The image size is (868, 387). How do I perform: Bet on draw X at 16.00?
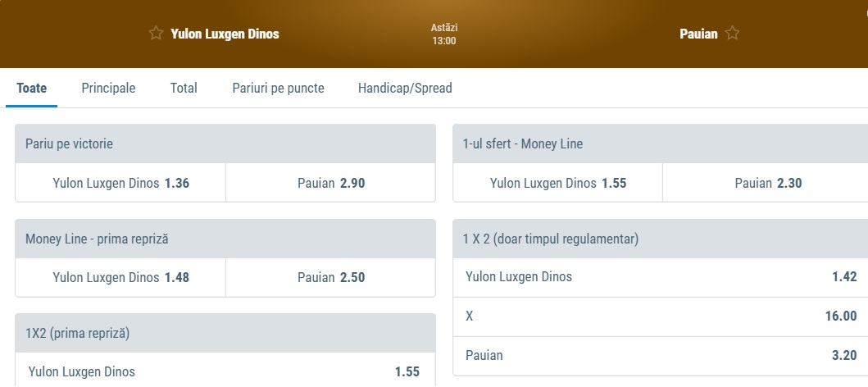coord(660,316)
